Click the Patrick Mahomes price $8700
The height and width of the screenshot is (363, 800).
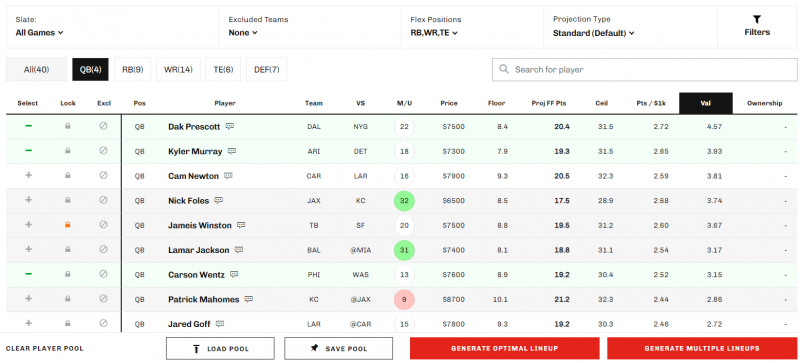(x=454, y=300)
